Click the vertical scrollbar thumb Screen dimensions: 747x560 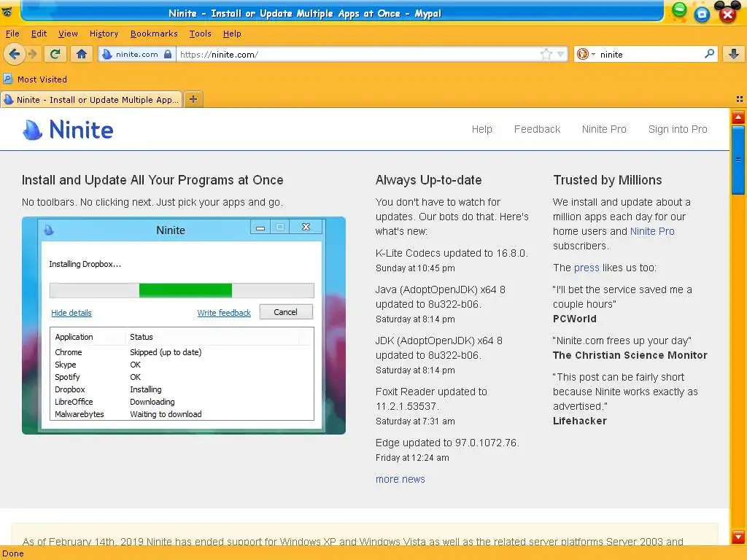click(738, 160)
